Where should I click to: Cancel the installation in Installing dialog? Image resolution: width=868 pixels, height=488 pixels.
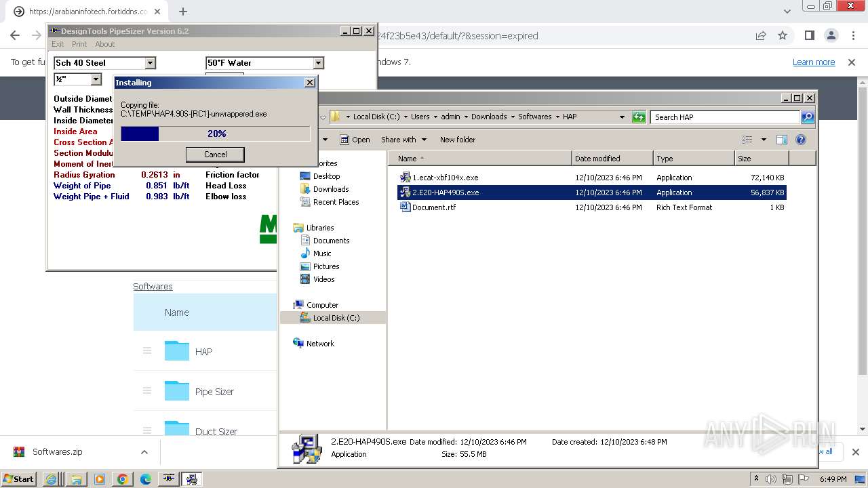pos(215,155)
